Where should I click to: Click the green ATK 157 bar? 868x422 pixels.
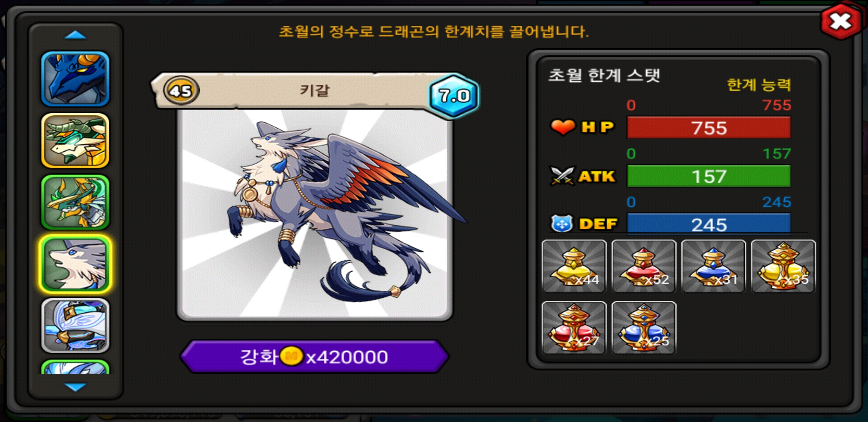pos(708,176)
